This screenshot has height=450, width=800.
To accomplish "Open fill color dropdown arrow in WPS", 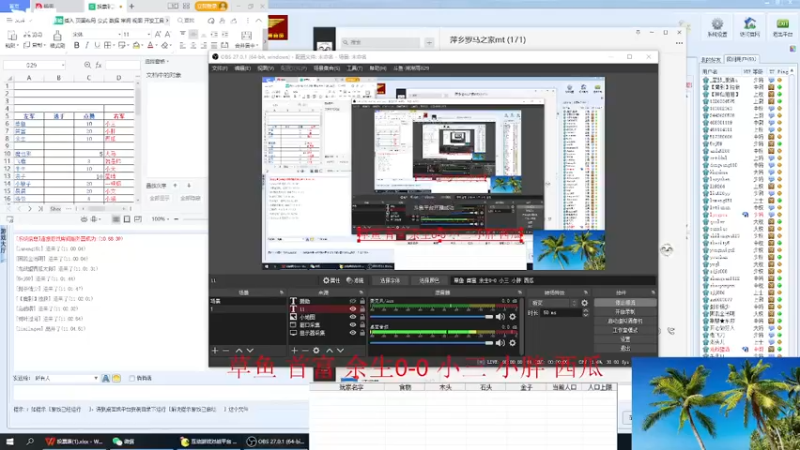I will click(x=142, y=45).
